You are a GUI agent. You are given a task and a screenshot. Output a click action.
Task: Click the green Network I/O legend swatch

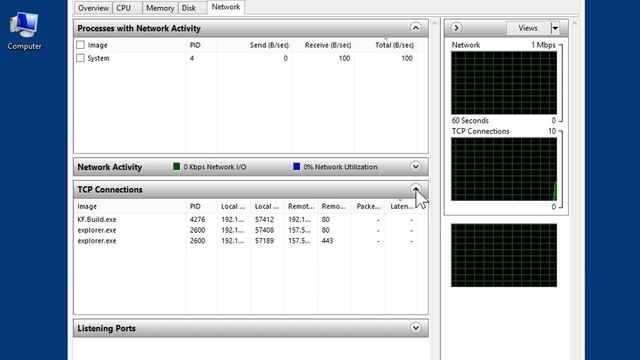(177, 167)
